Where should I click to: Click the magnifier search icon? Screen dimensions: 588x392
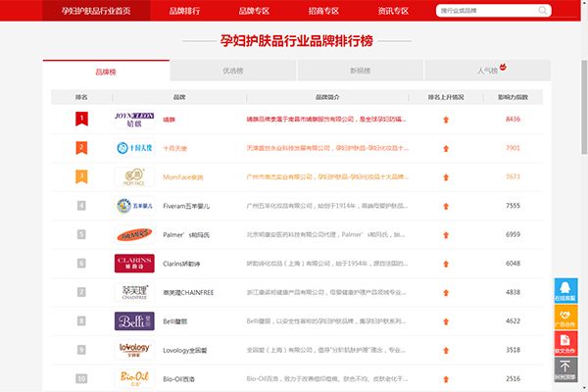(x=542, y=11)
